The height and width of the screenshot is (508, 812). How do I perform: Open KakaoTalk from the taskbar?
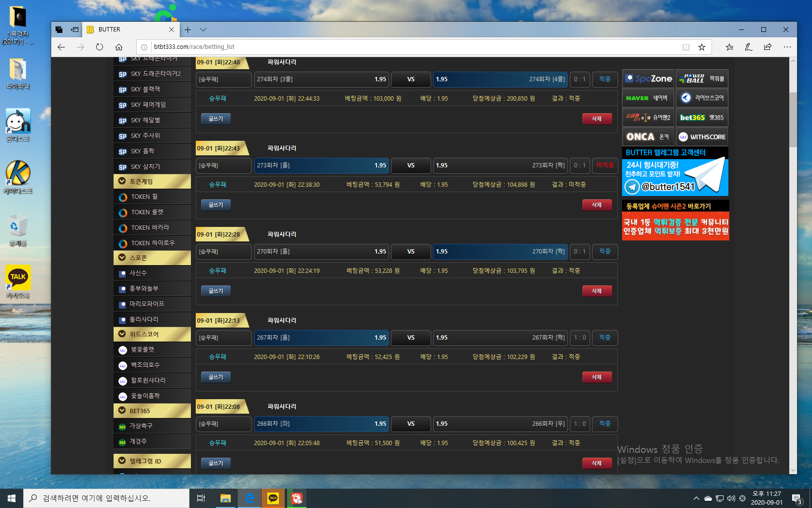[x=273, y=498]
